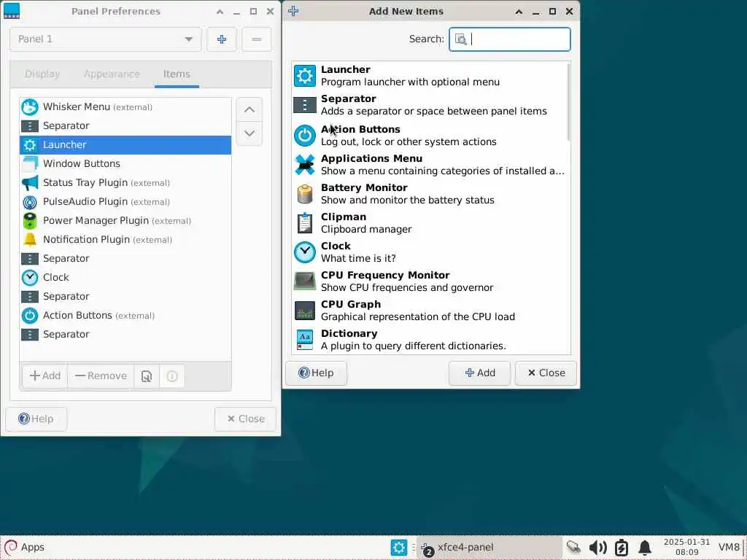Close the Panel Preferences dialog via Close button
Screen dimensions: 747x560
pos(245,419)
